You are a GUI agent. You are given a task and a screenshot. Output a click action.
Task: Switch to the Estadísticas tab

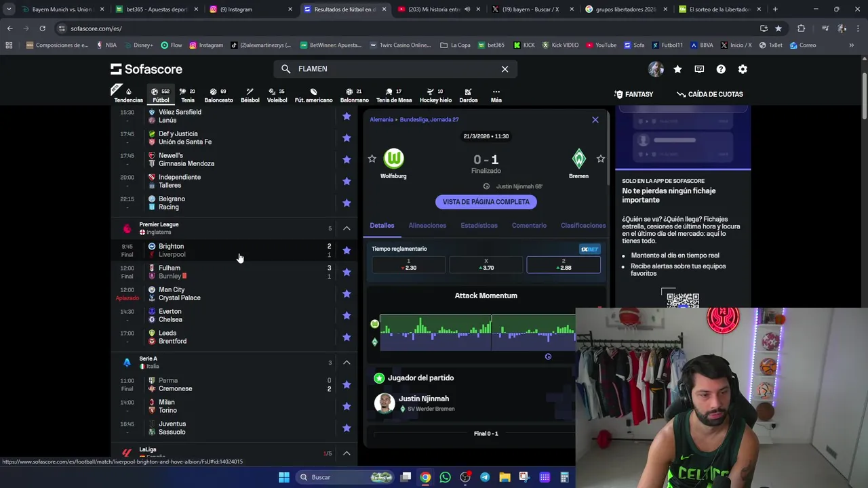479,226
